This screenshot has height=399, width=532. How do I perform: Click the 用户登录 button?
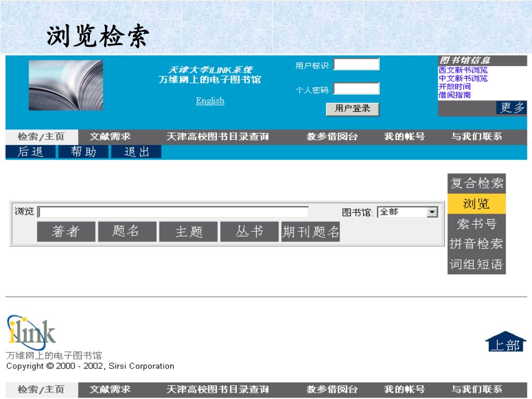[353, 109]
